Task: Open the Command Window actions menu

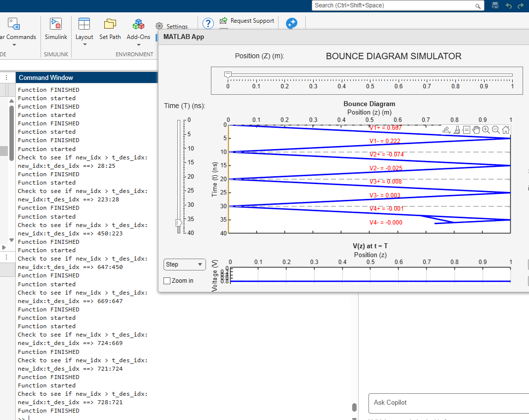Action: 7,77
